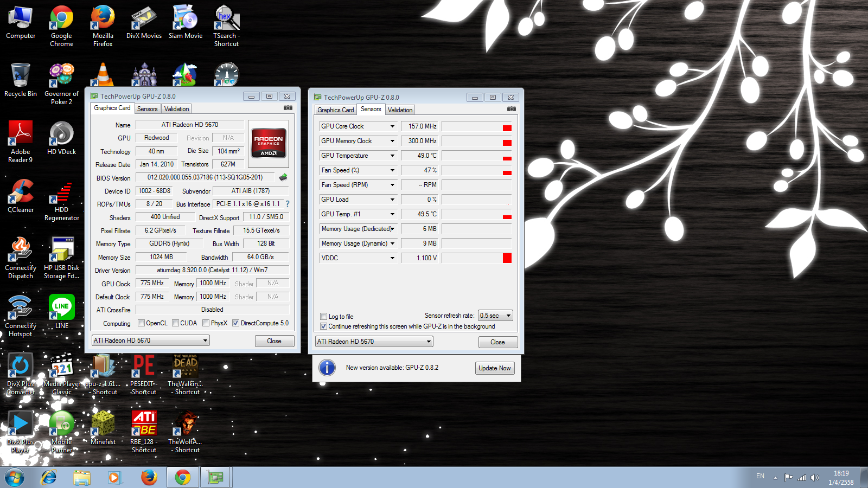Open the GPU Temp. #1 sensor dropdown

(x=393, y=214)
